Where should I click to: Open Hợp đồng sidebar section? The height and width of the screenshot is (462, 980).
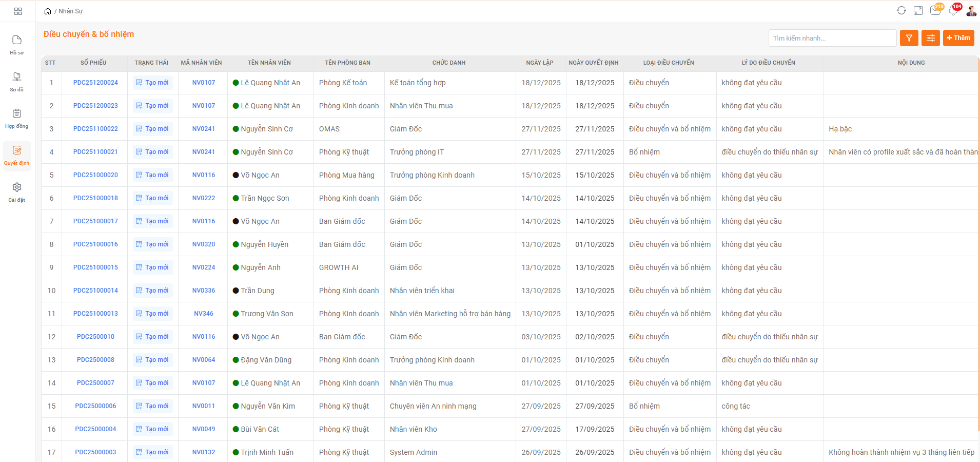(x=17, y=118)
